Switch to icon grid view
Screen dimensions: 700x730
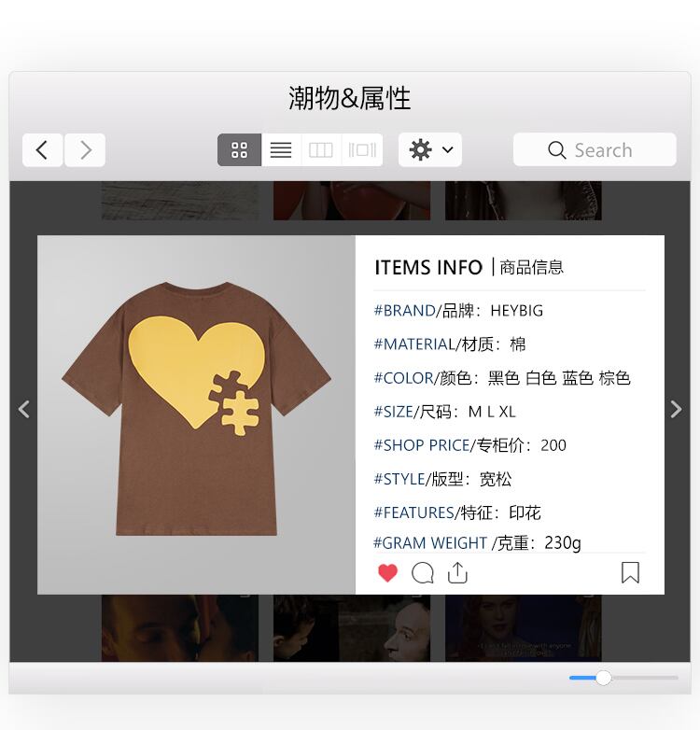(239, 150)
